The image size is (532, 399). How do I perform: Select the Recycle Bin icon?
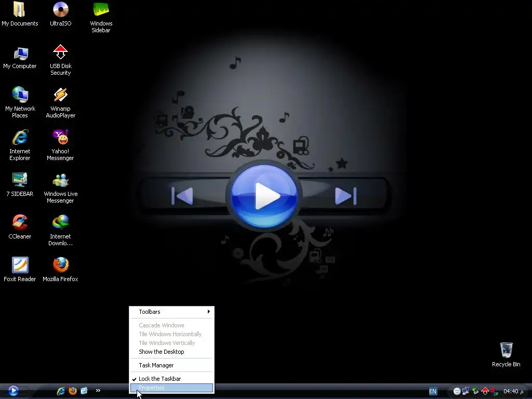point(506,350)
